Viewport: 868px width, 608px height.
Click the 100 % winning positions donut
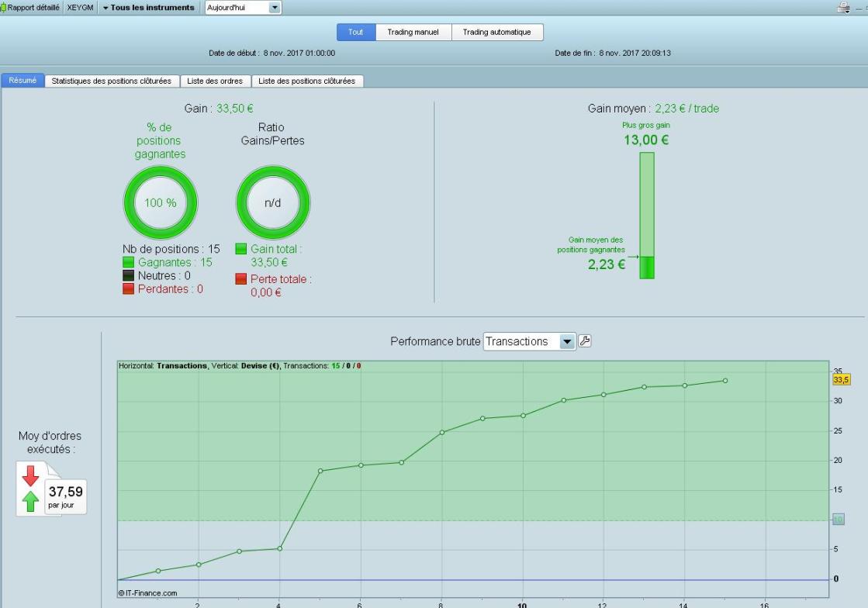161,202
